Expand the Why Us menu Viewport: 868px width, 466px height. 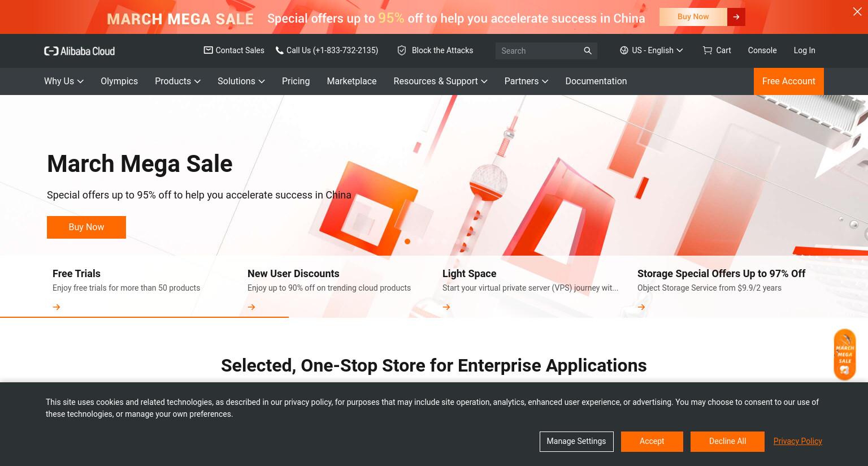coord(64,81)
